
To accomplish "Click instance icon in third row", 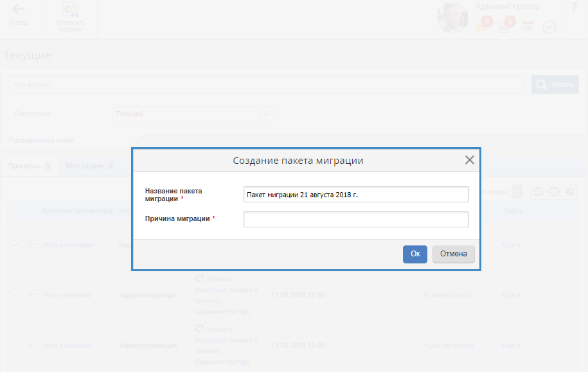I will pos(33,344).
